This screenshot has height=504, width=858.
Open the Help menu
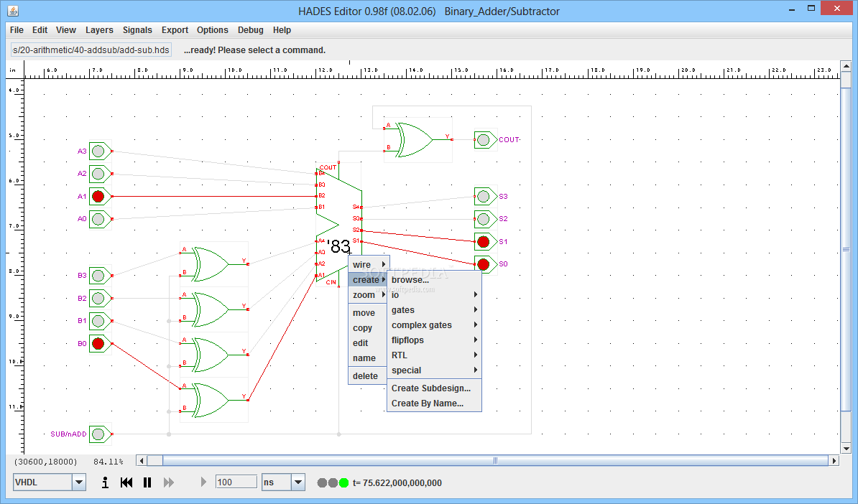[x=282, y=30]
